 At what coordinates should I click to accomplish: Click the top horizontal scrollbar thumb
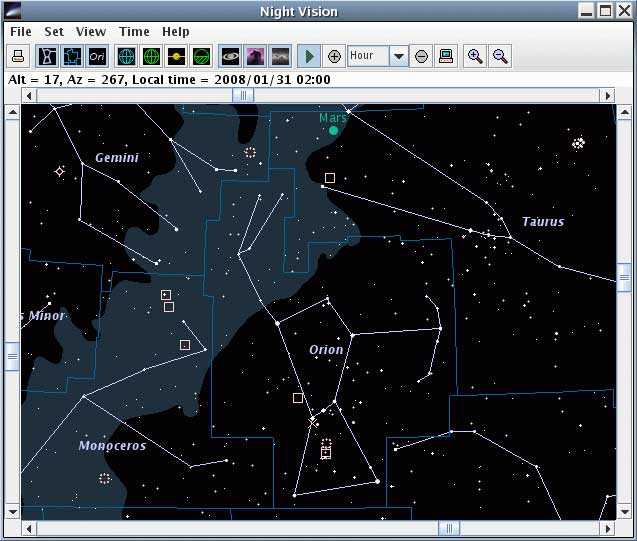click(243, 95)
